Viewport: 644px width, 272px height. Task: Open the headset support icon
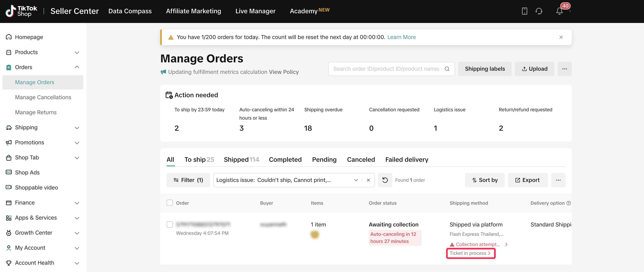(539, 11)
